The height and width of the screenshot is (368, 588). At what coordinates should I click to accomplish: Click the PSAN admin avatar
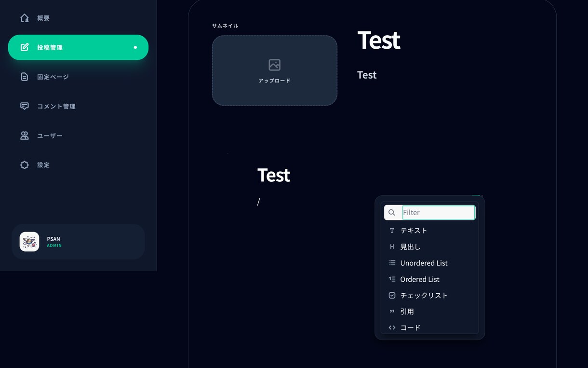coord(29,242)
